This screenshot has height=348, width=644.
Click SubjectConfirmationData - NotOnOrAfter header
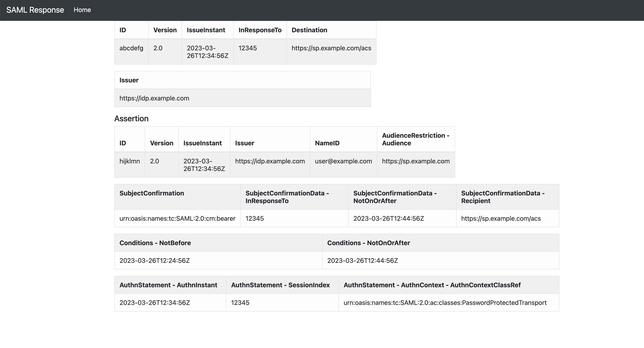(402, 197)
